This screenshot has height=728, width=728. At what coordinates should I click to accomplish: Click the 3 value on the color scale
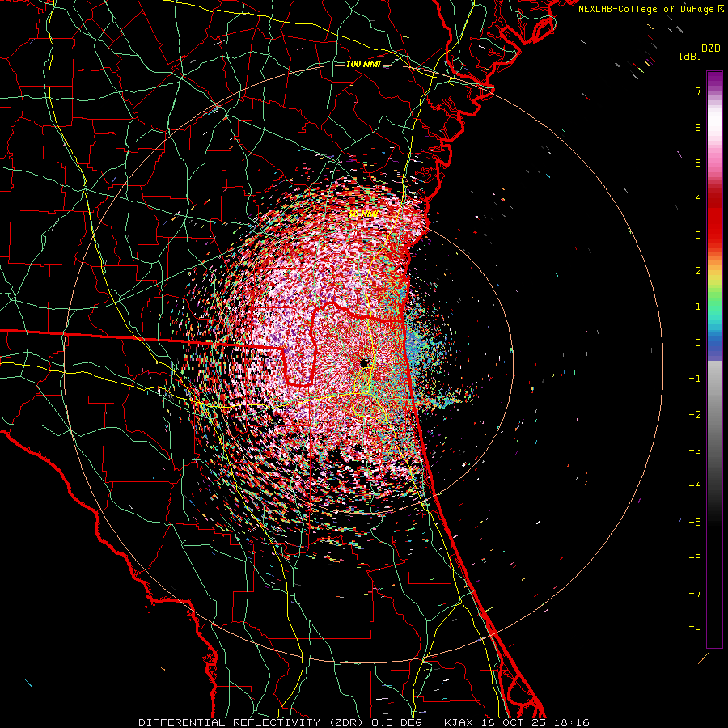coord(698,235)
